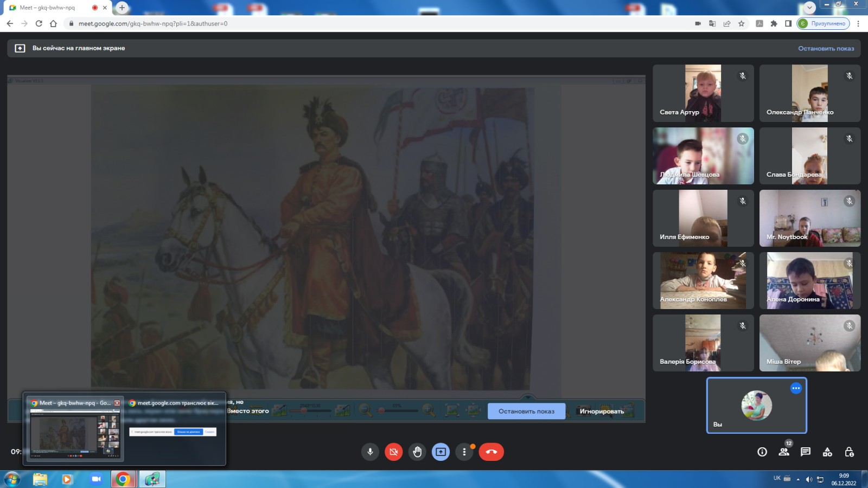Open Zoom from taskbar

96,479
